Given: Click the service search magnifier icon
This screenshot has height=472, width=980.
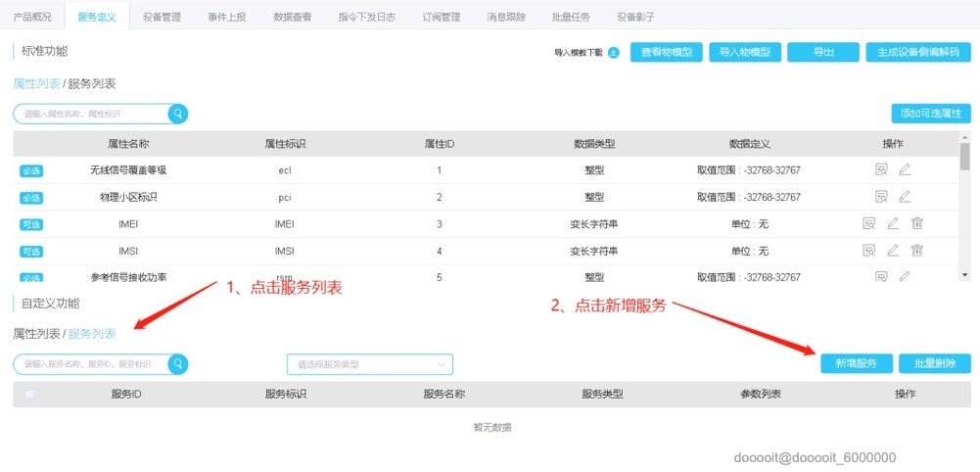Looking at the screenshot, I should pyautogui.click(x=178, y=364).
